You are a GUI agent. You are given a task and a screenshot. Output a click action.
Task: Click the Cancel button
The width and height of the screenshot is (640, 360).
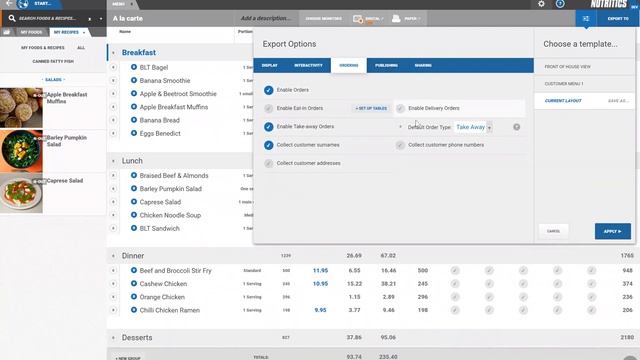point(553,231)
